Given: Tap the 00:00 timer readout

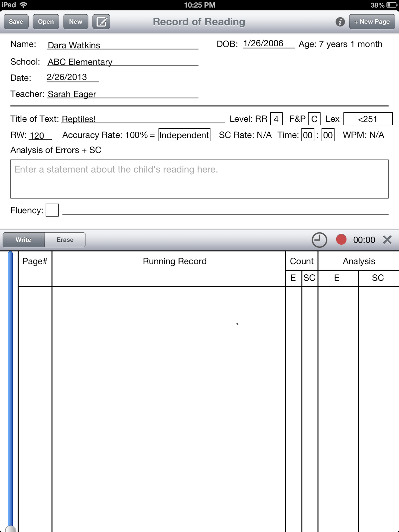Looking at the screenshot, I should (x=364, y=240).
